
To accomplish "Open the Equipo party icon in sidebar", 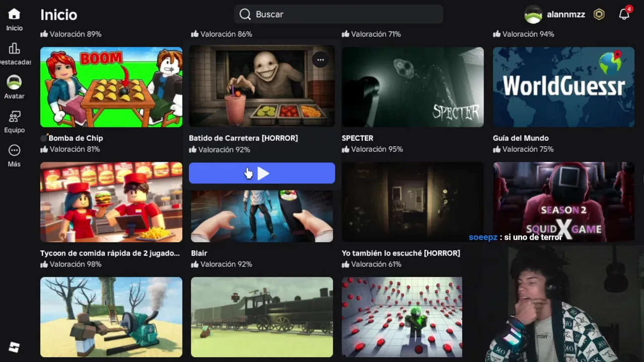I will pyautogui.click(x=14, y=117).
